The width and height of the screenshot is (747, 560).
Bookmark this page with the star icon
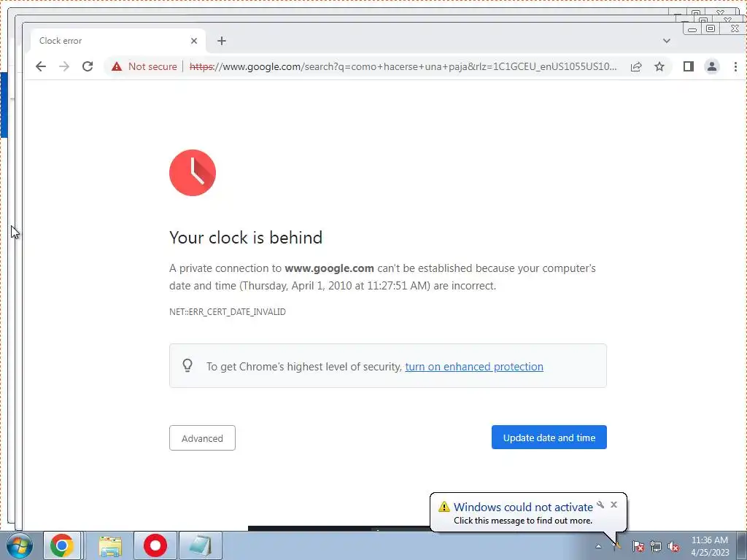(x=659, y=66)
